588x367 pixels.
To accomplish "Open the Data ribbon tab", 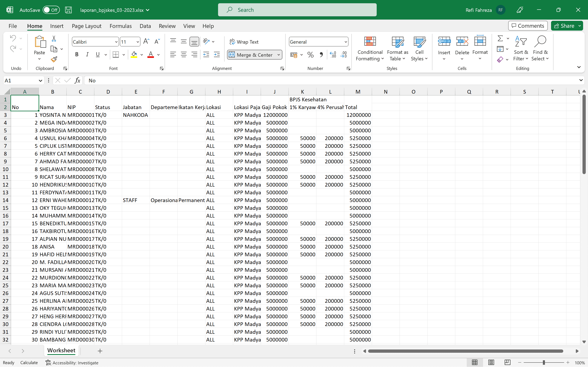I will 145,26.
